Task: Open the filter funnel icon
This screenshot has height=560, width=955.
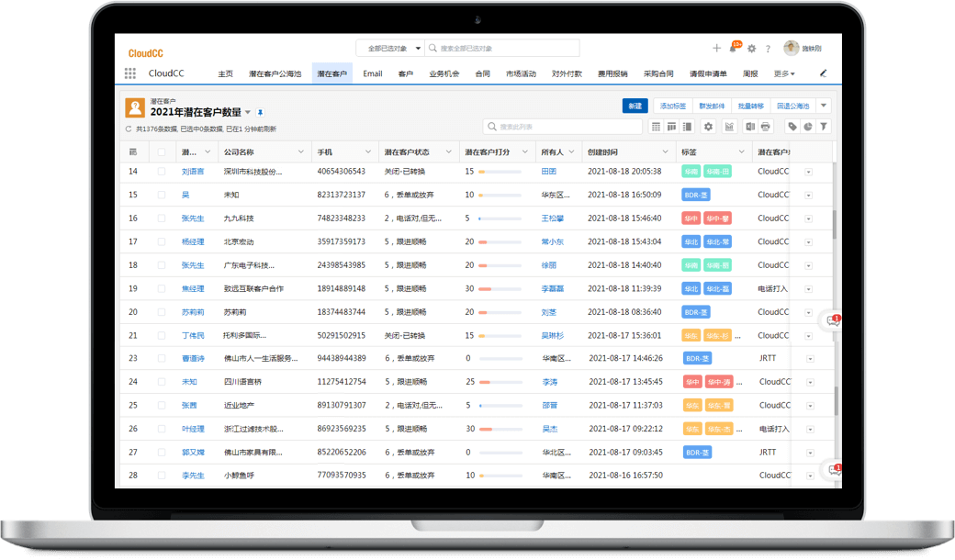Action: coord(824,127)
